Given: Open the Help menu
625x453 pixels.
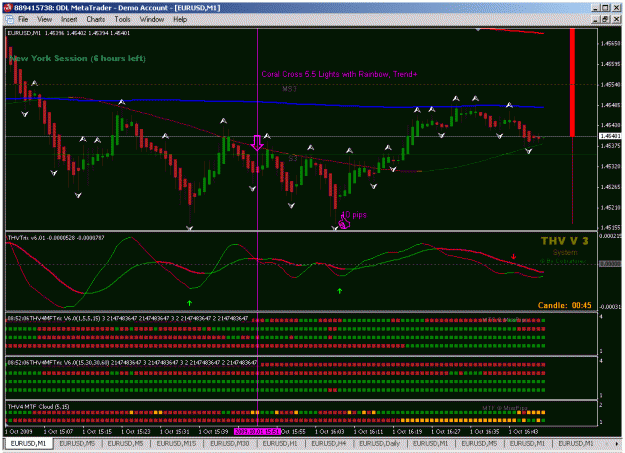Looking at the screenshot, I should [180, 19].
